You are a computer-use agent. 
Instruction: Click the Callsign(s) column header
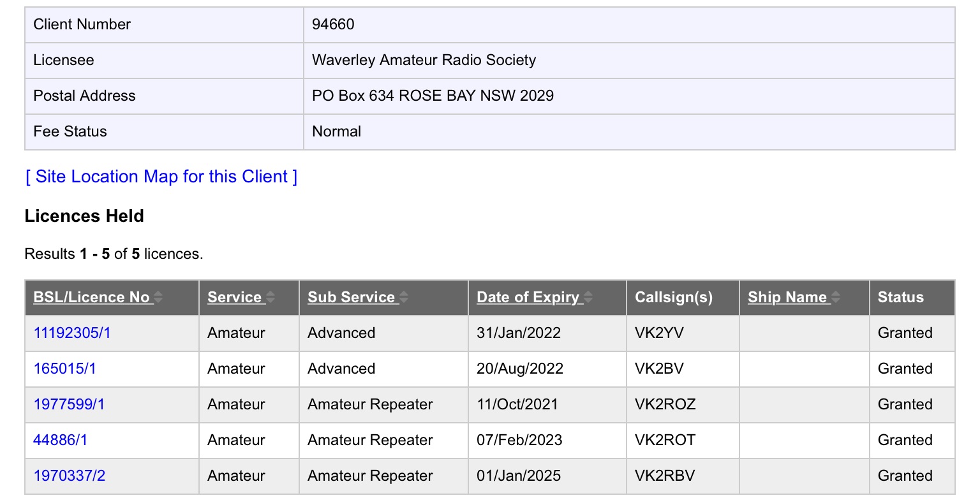673,298
